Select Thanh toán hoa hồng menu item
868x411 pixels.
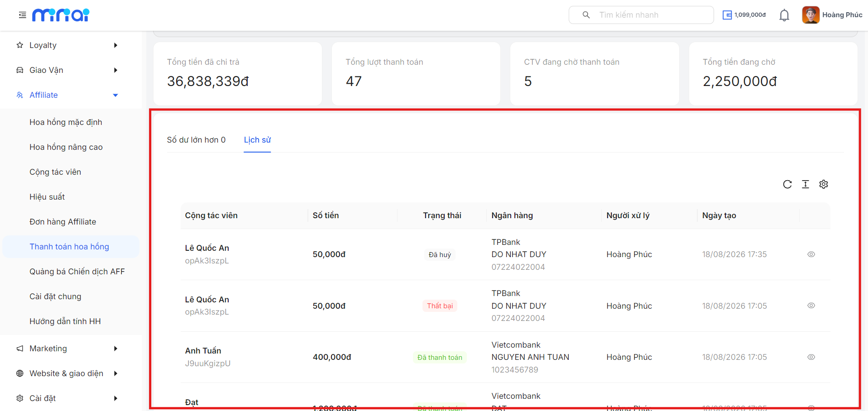(x=71, y=247)
